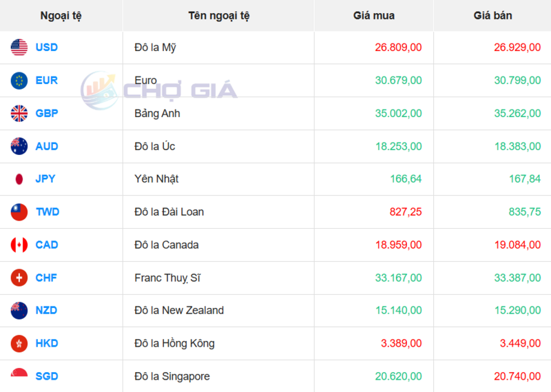Click the Hong Kong flag icon

19,343
